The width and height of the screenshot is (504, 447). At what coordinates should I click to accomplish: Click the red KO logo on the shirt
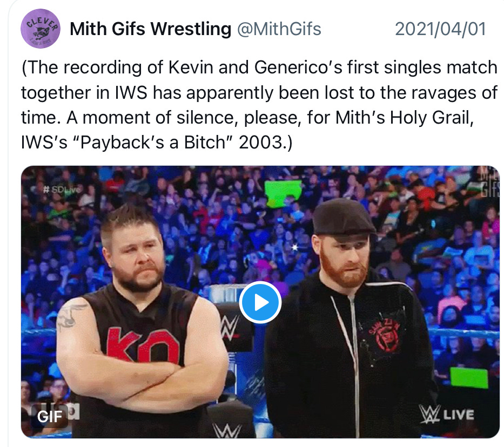click(x=143, y=345)
